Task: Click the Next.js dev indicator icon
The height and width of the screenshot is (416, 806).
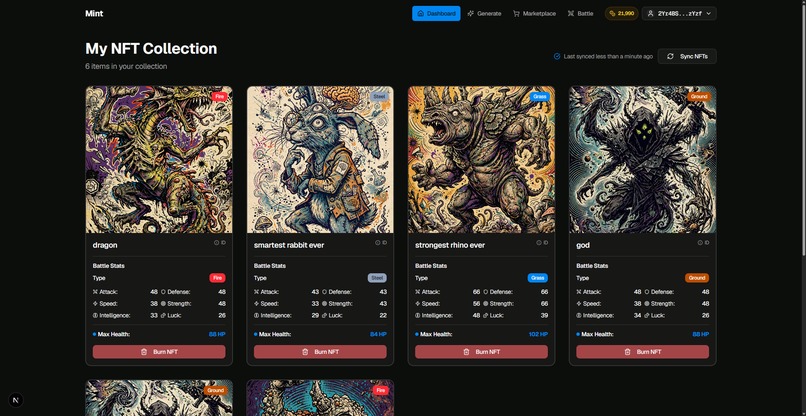Action: pyautogui.click(x=15, y=400)
